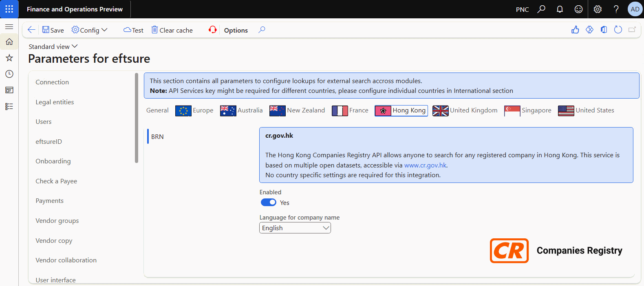Viewport: 644px width, 286px height.
Task: Search the action pane magnifier
Action: point(262,30)
